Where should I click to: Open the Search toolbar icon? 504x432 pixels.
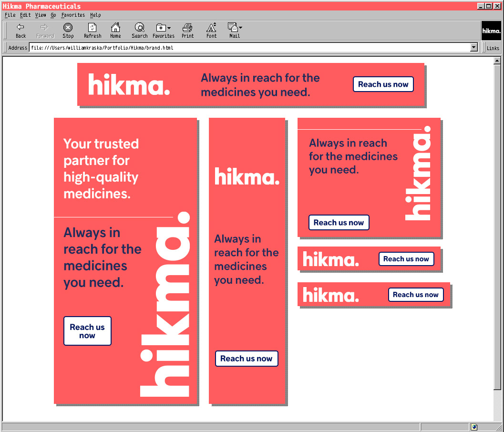pyautogui.click(x=140, y=27)
